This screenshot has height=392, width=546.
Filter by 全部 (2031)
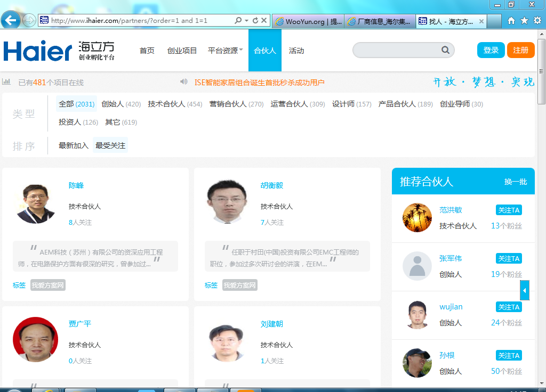pyautogui.click(x=77, y=104)
